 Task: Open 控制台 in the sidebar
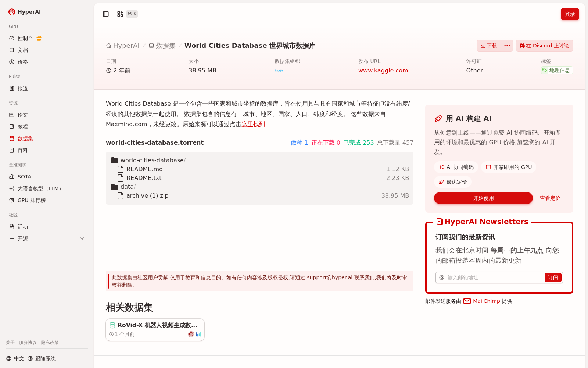coord(25,38)
